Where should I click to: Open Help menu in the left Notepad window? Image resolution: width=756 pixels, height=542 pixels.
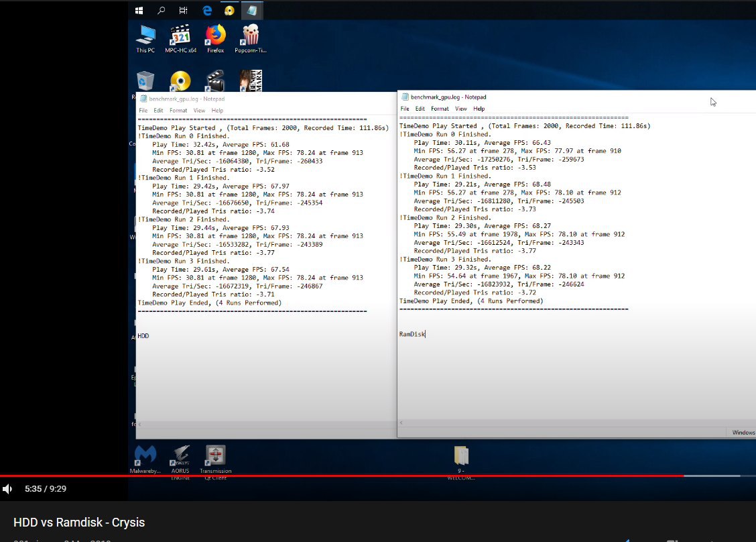point(217,111)
